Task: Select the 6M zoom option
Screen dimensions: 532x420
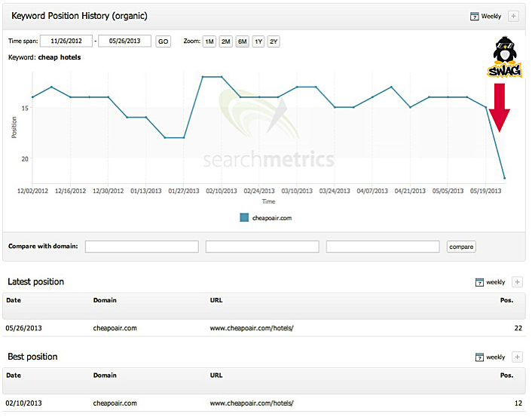Action: (242, 41)
